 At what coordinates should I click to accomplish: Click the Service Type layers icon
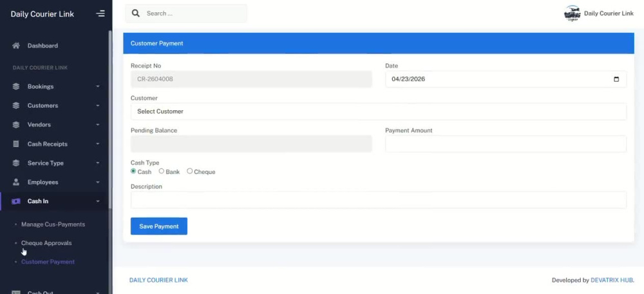(x=16, y=163)
